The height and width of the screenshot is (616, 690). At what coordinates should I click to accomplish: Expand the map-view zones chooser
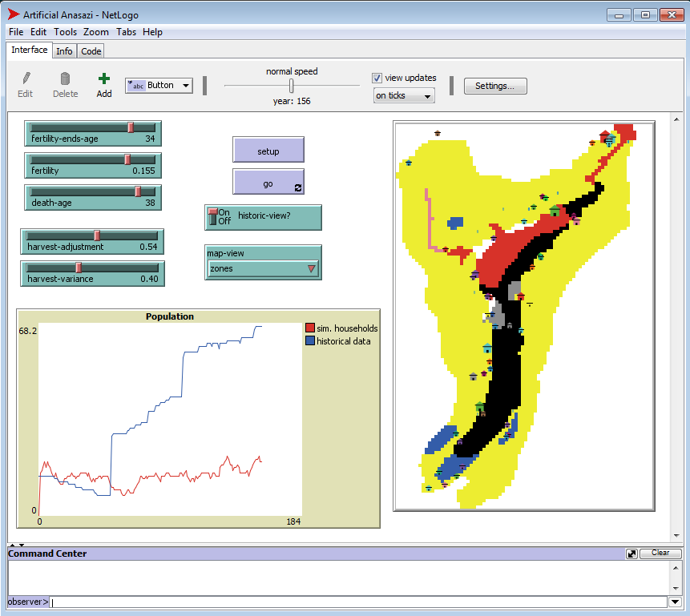pos(263,269)
